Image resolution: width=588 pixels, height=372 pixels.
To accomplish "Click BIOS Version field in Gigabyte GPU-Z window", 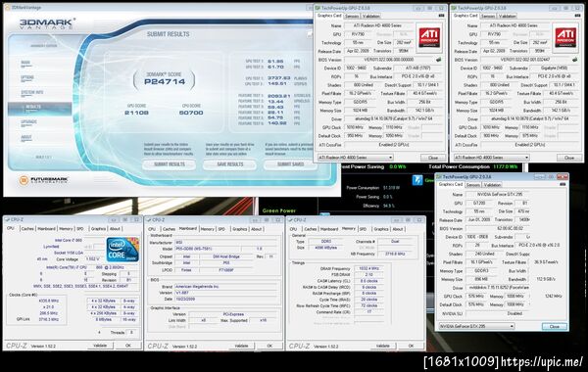I will [x=525, y=60].
